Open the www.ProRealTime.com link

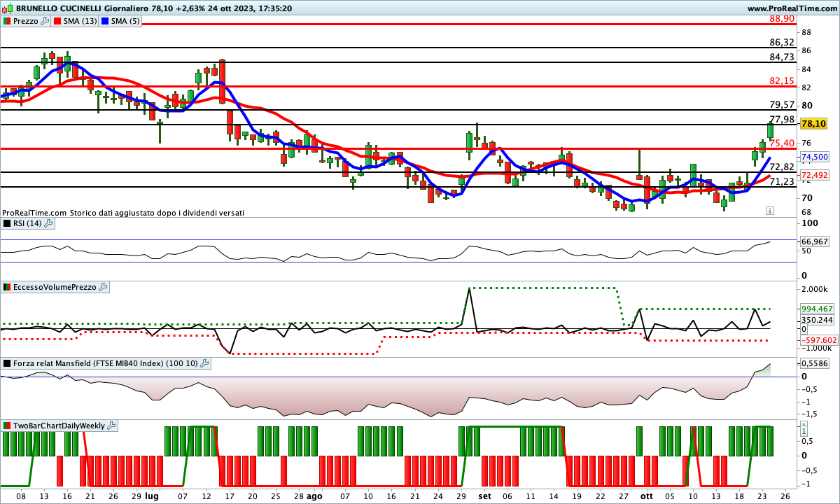(x=792, y=8)
